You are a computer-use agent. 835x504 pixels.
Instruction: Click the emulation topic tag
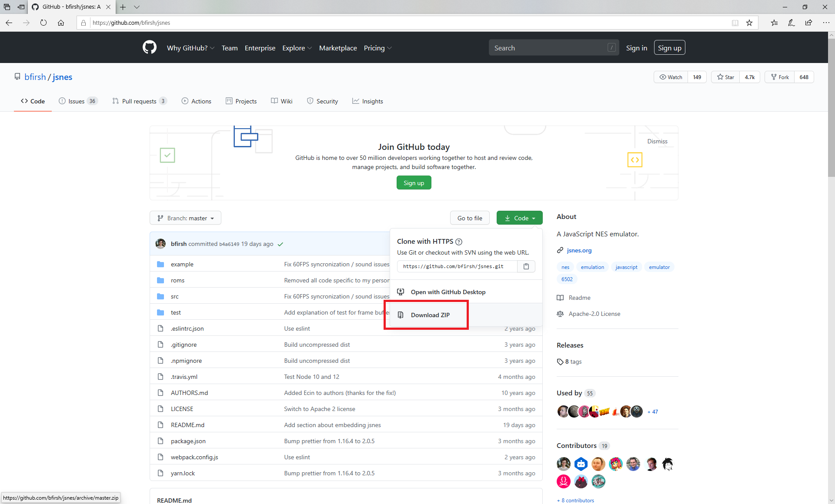point(592,267)
